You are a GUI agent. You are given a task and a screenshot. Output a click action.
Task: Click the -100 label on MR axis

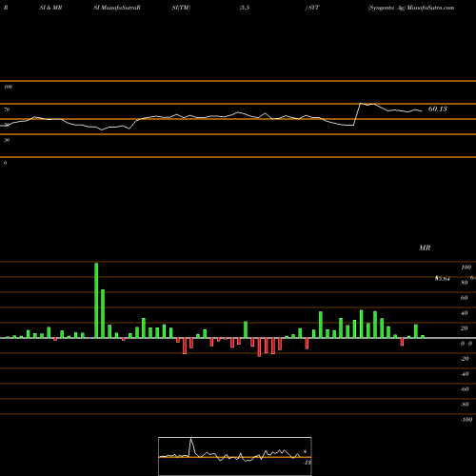pos(466,420)
